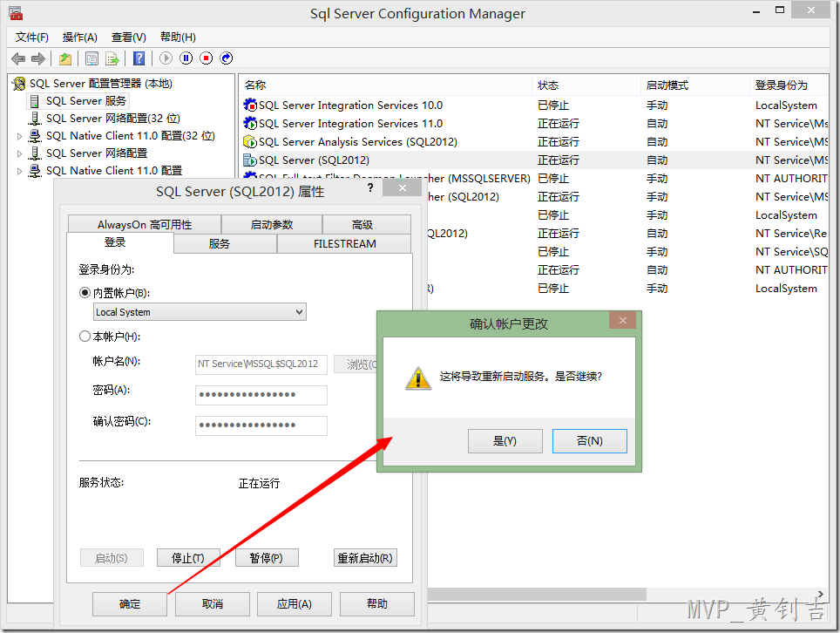Screen dimensions: 840x633
Task: Click the 停止(T) service button
Action: coord(188,558)
